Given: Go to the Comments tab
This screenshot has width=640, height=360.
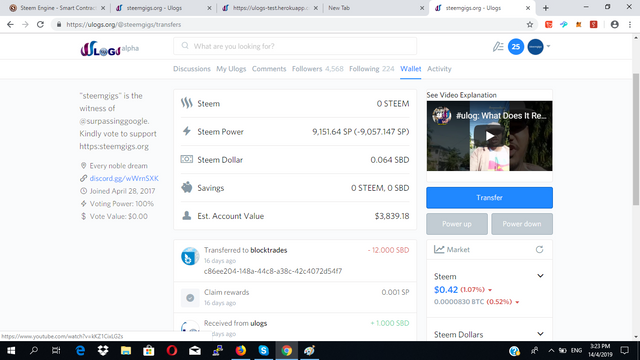Looking at the screenshot, I should click(269, 69).
